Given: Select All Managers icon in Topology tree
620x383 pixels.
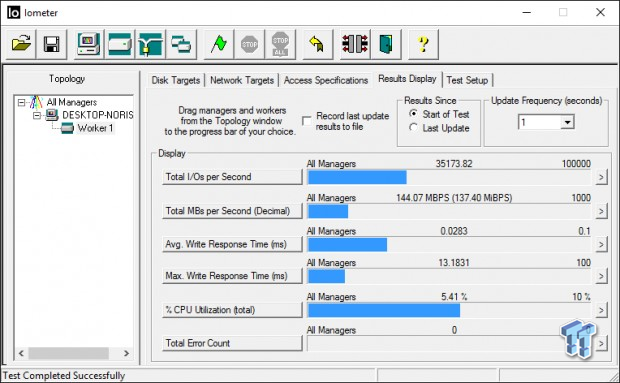Looking at the screenshot, I should (x=36, y=102).
